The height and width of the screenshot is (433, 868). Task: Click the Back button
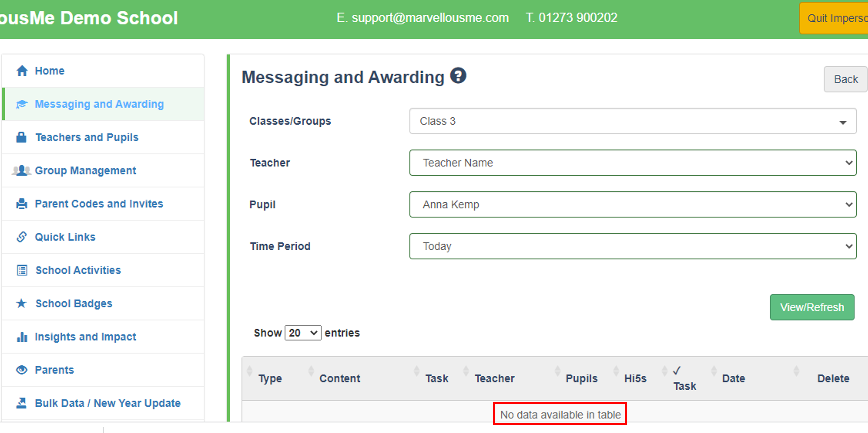point(846,79)
